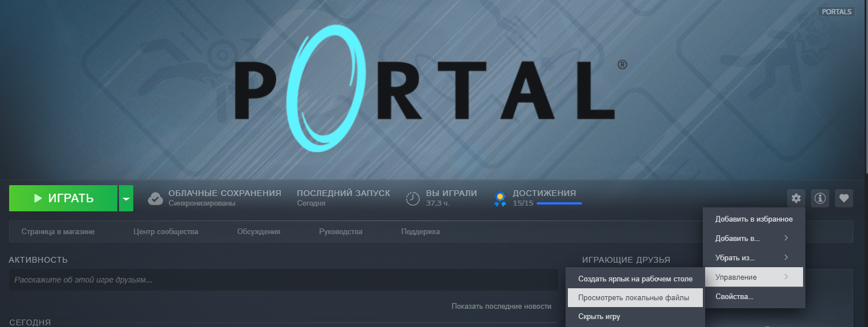
Task: Open the gear manage-game icon
Action: point(796,198)
